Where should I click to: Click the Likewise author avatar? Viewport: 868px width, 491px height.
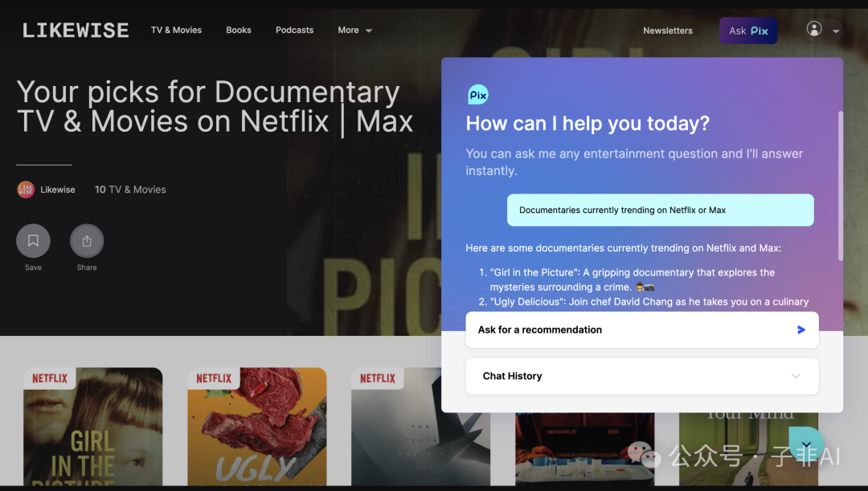tap(26, 190)
